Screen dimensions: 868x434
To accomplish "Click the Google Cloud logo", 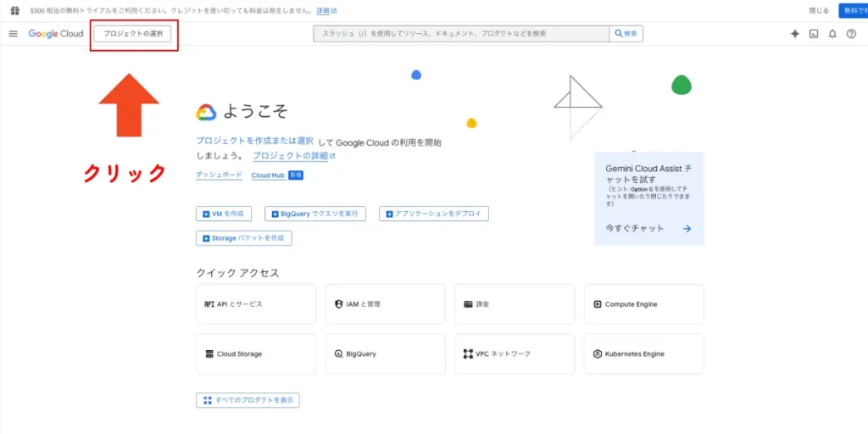I will [x=56, y=34].
